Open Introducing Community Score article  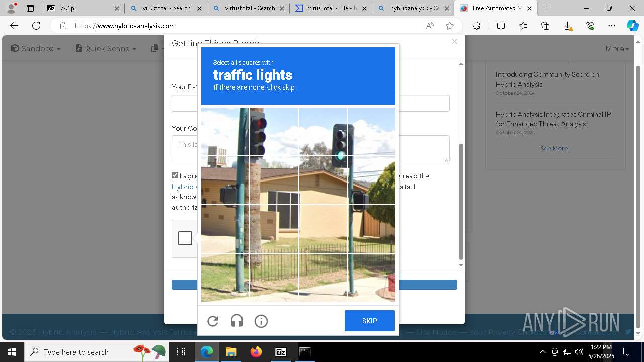(547, 79)
